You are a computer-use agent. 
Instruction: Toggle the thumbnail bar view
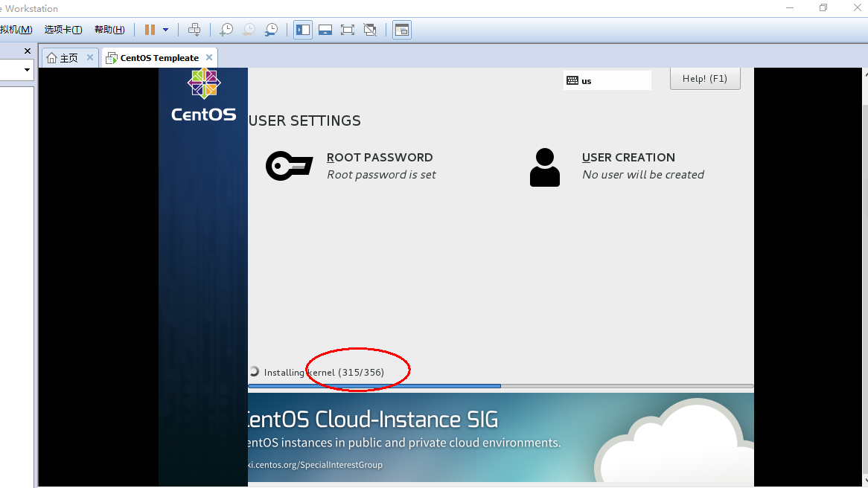[x=325, y=30]
